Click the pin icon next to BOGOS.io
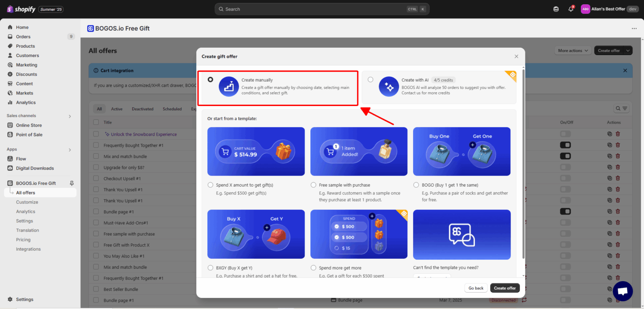The height and width of the screenshot is (309, 644). [x=72, y=183]
